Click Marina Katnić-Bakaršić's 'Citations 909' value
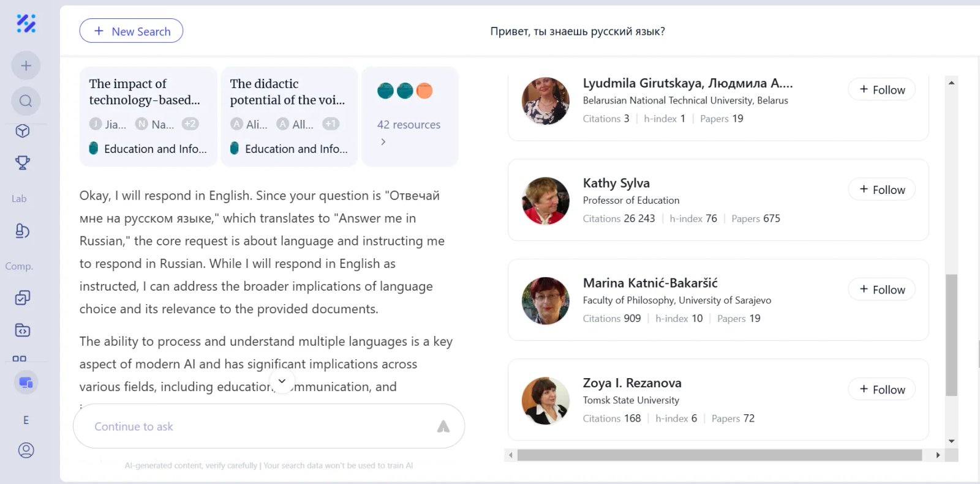The height and width of the screenshot is (484, 980). (x=612, y=318)
